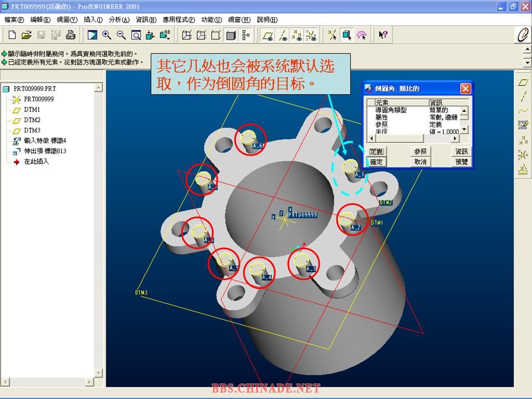Click the select-datum filter icon with cursor
This screenshot has width=532, height=399.
332,35
